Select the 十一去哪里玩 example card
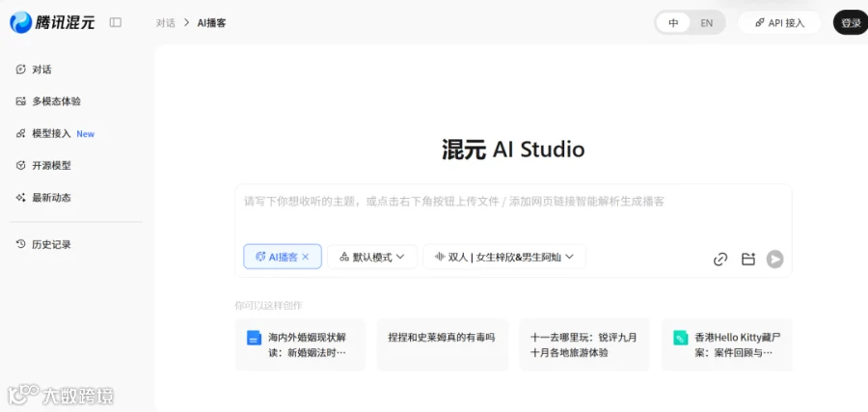 584,344
